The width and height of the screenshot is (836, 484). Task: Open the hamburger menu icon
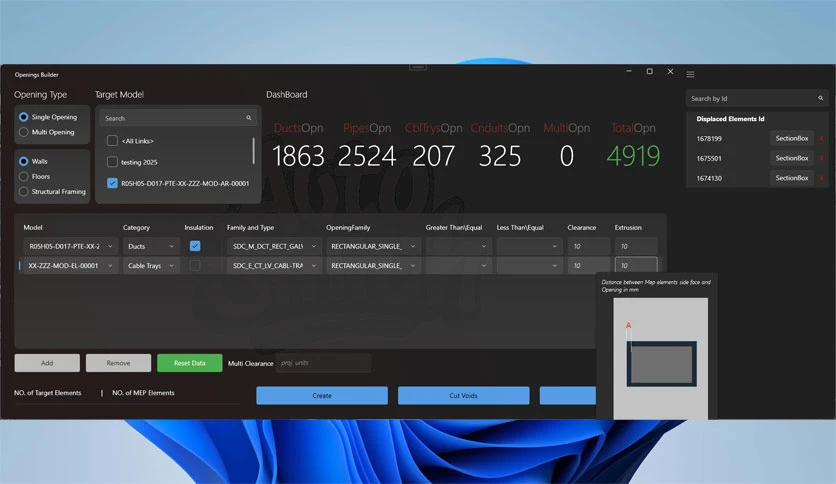(x=690, y=74)
